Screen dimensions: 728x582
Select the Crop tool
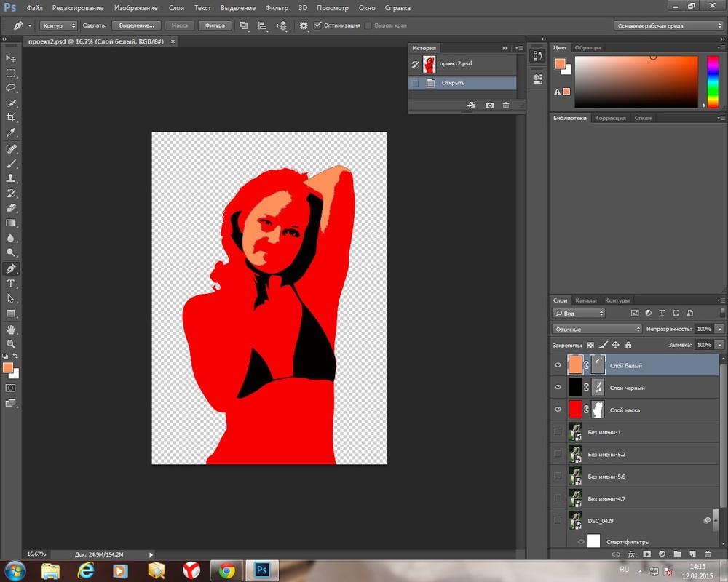[11, 118]
